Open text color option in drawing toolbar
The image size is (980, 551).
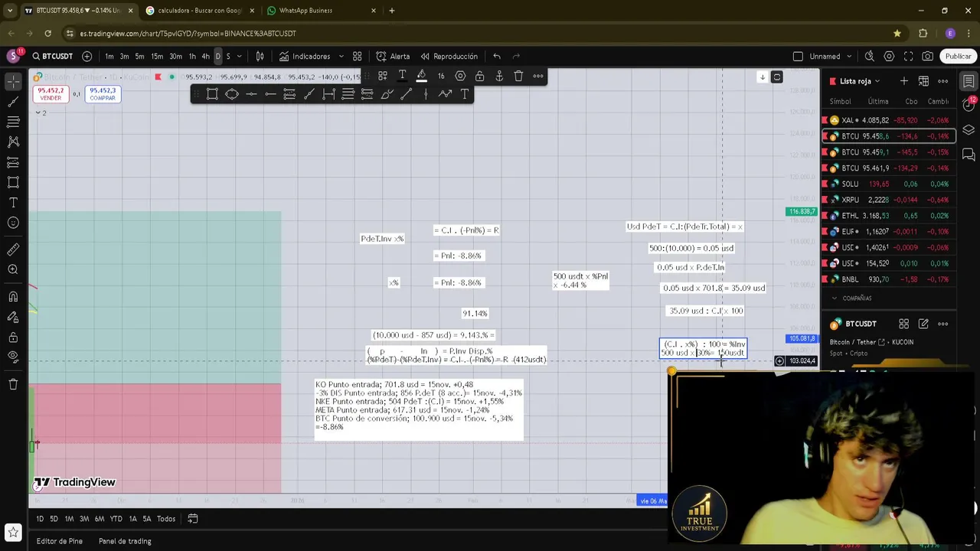tap(402, 76)
